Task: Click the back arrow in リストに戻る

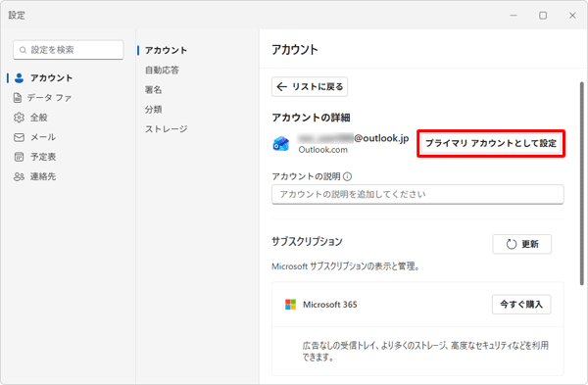Action: click(281, 87)
